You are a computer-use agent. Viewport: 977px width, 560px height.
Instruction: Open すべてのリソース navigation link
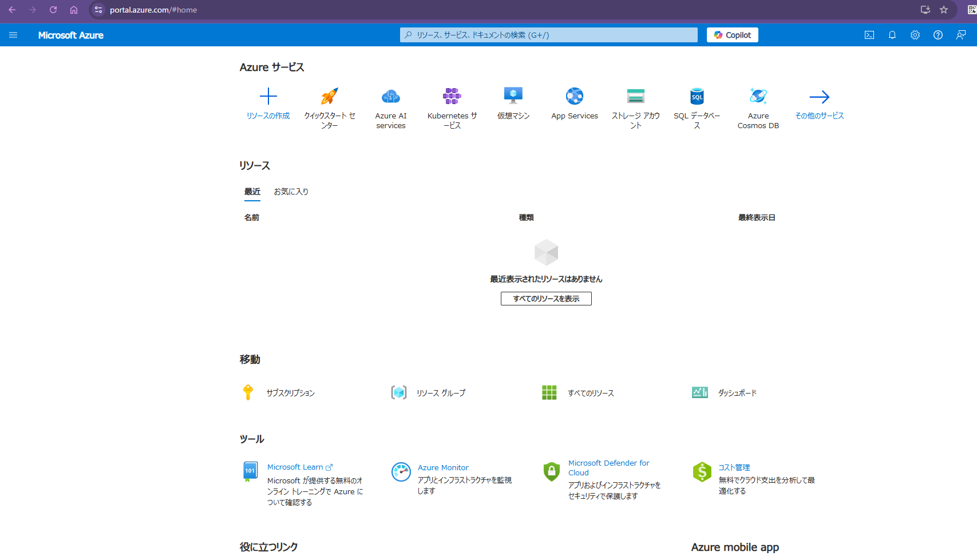coord(591,393)
